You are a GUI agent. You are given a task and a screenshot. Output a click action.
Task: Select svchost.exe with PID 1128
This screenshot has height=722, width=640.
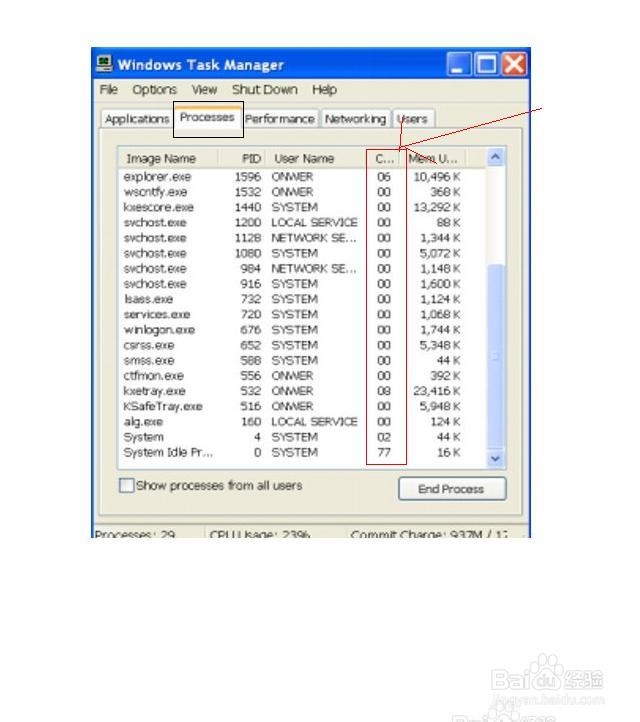302,238
